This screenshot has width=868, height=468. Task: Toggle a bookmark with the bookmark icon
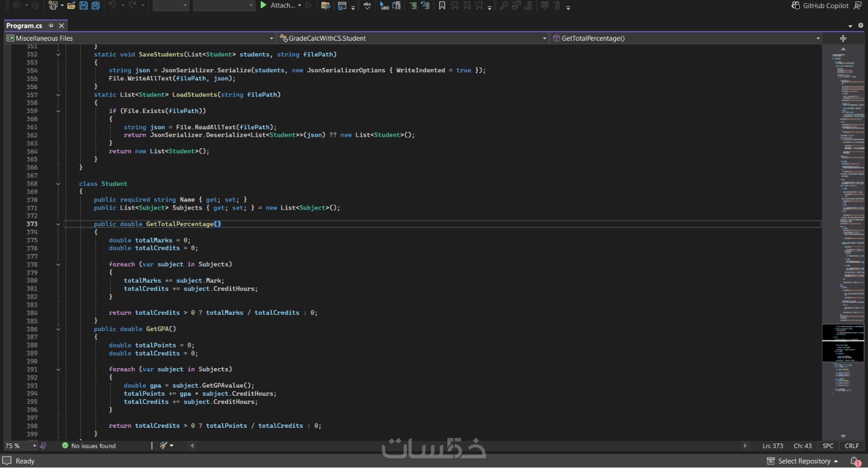click(x=442, y=5)
